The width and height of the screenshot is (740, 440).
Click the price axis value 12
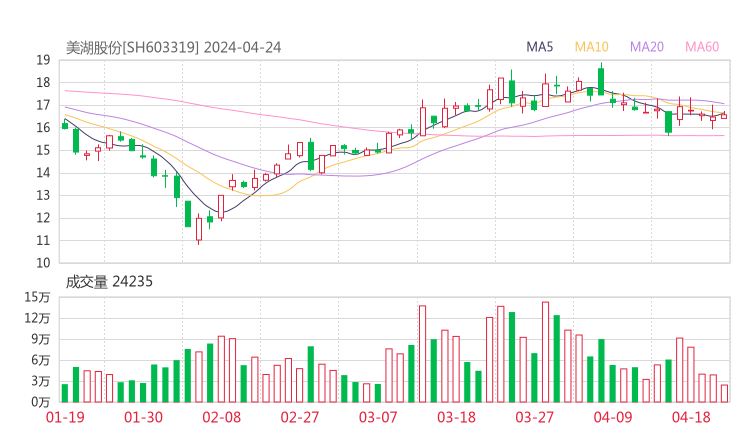(x=43, y=218)
